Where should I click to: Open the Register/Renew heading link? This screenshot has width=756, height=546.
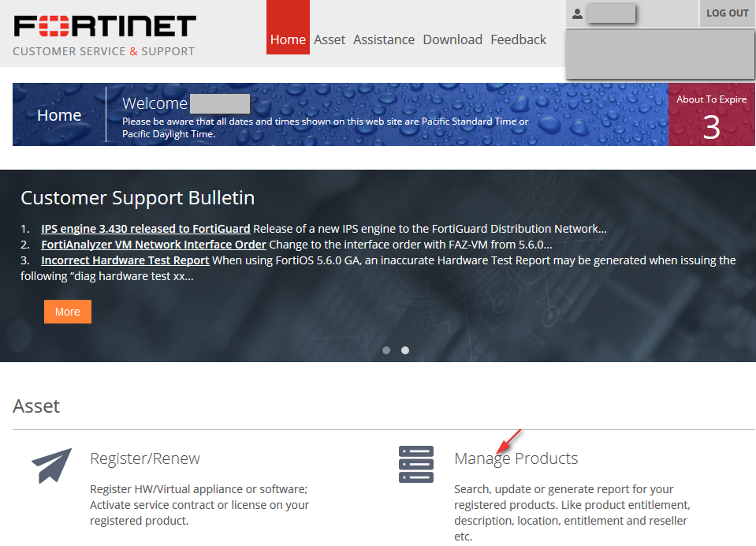[x=144, y=458]
